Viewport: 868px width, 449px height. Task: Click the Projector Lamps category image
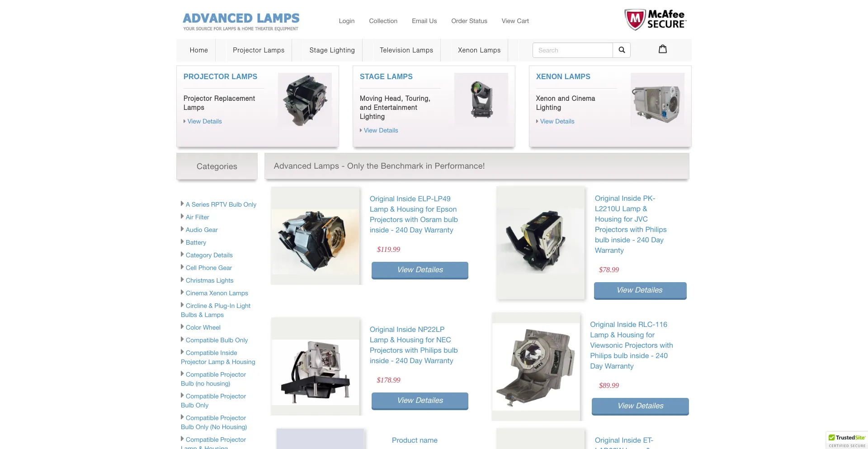pos(305,100)
